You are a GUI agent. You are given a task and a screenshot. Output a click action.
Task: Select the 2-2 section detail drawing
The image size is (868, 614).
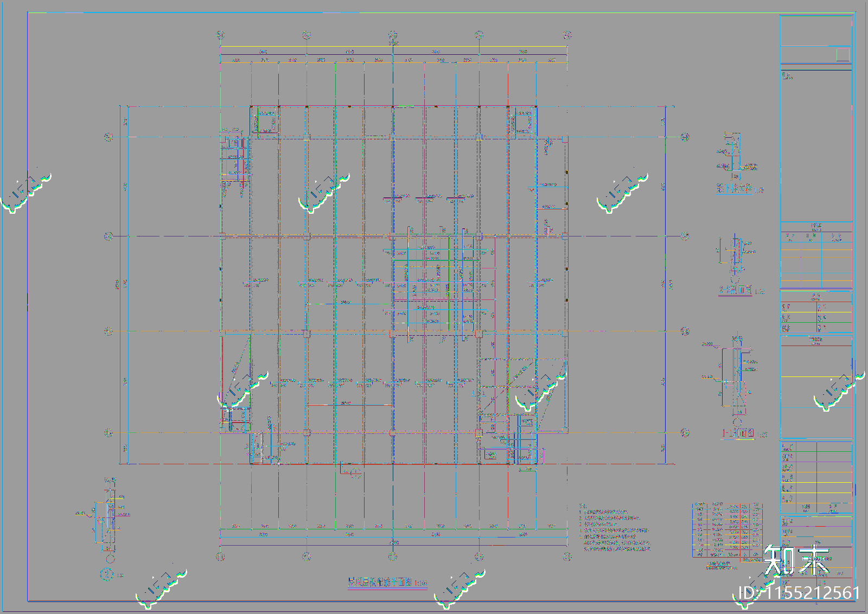[738, 265]
